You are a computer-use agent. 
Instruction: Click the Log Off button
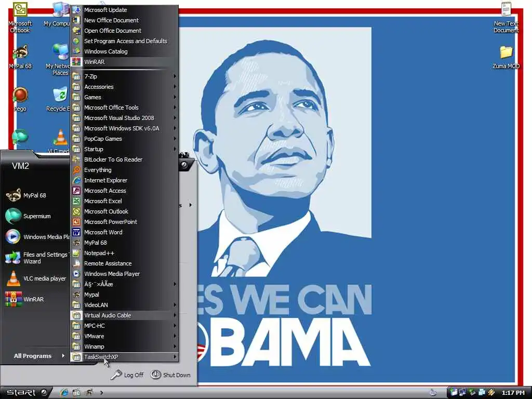pyautogui.click(x=127, y=375)
